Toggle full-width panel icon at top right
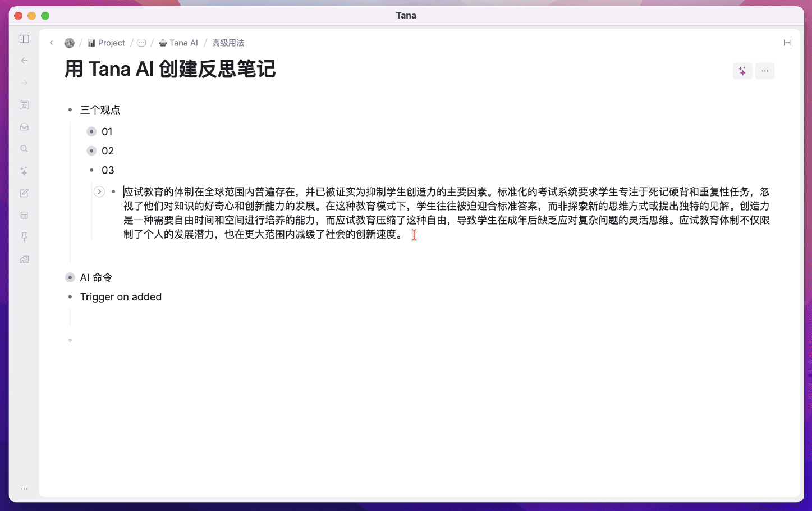This screenshot has width=812, height=511. (787, 43)
